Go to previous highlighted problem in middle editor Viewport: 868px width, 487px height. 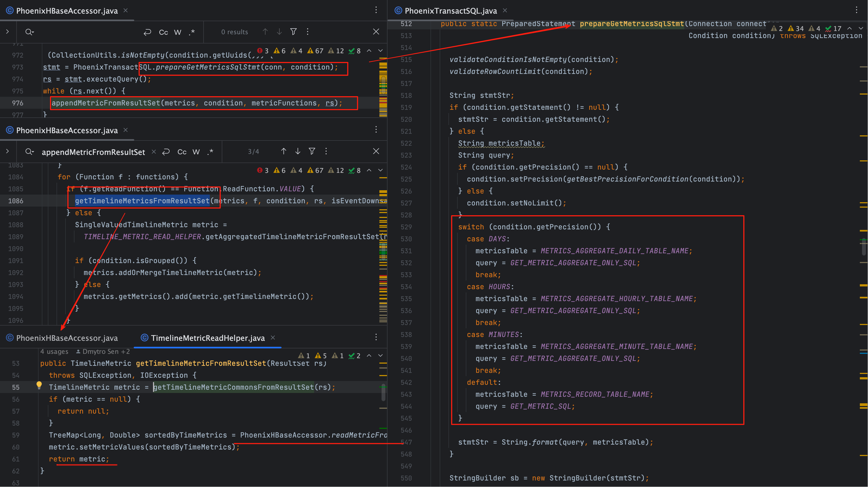tap(369, 170)
